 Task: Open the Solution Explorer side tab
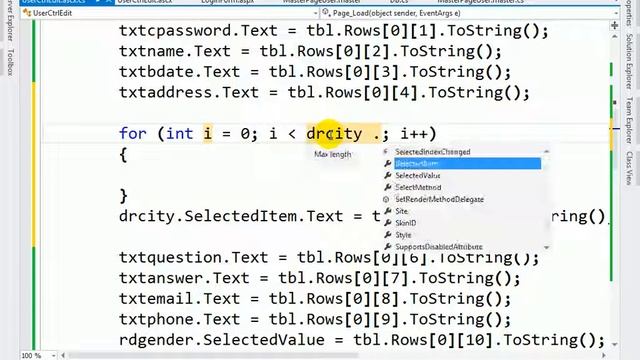click(x=629, y=61)
